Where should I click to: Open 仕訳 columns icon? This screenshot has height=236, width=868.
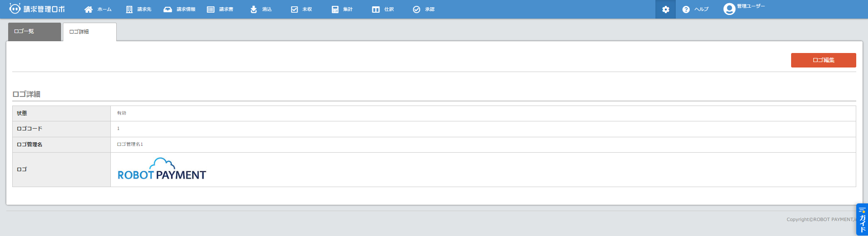pyautogui.click(x=376, y=10)
